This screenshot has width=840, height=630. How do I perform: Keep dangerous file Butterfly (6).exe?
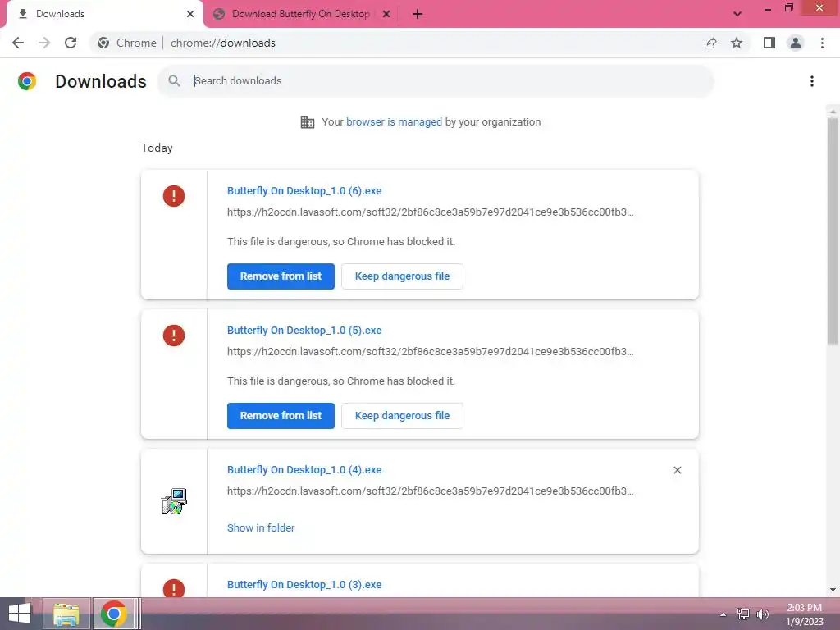402,276
